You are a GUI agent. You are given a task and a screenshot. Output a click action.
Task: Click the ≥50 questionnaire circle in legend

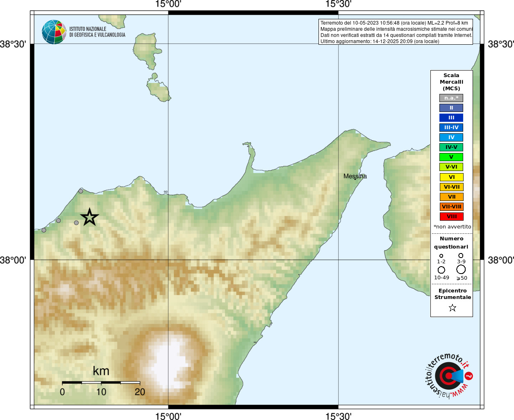point(461,269)
